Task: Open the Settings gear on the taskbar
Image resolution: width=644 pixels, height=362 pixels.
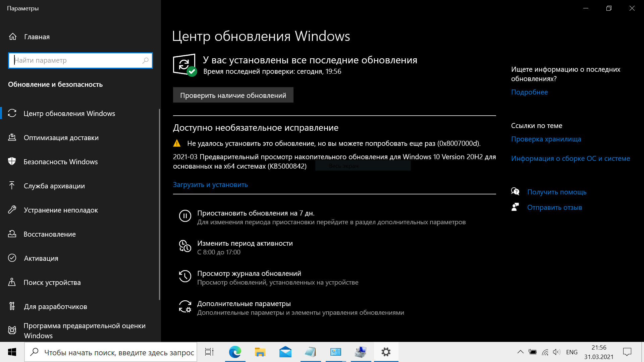Action: [x=386, y=352]
